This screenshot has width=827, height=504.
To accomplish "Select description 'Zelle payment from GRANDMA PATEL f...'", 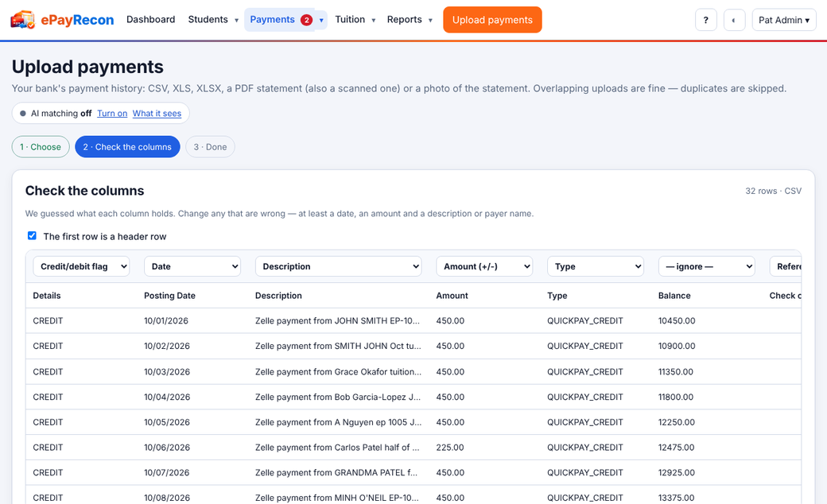I will pos(336,473).
